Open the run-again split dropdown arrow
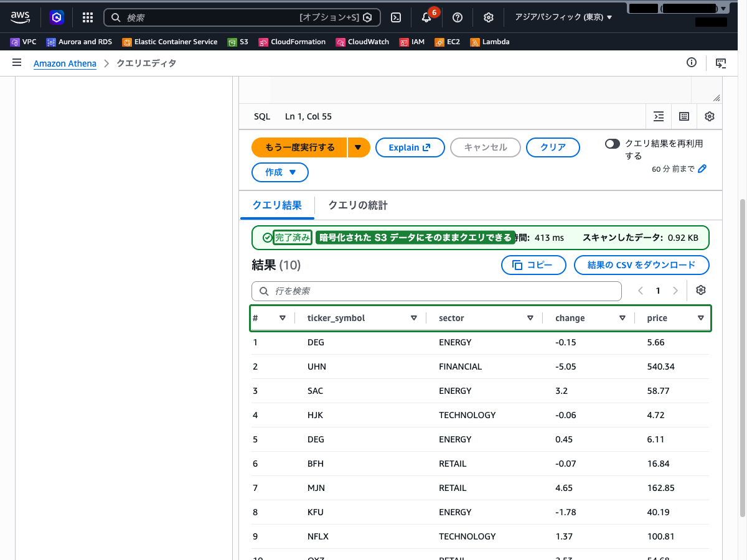The height and width of the screenshot is (560, 747). (x=359, y=147)
